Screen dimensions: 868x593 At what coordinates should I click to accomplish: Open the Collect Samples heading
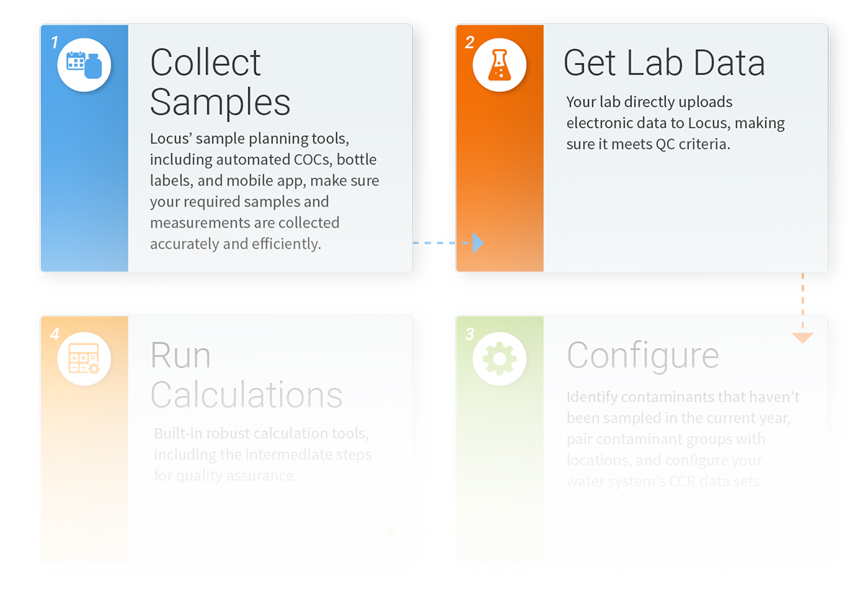click(220, 82)
